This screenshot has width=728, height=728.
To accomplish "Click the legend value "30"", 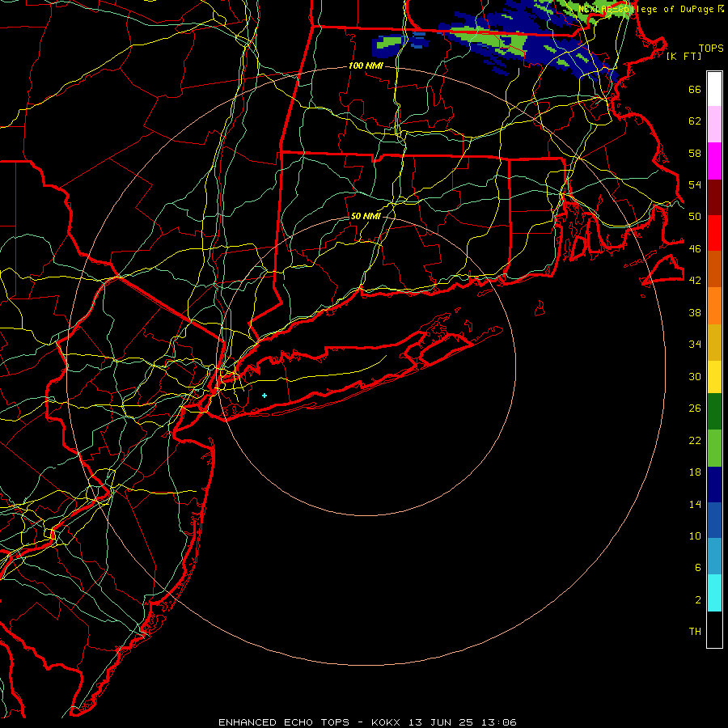I will point(695,376).
